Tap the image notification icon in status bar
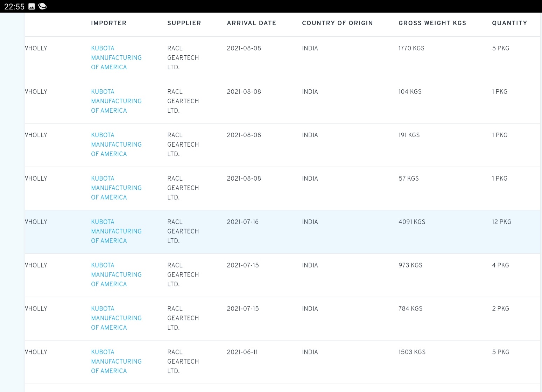Viewport: 542px width, 392px height. coord(31,6)
